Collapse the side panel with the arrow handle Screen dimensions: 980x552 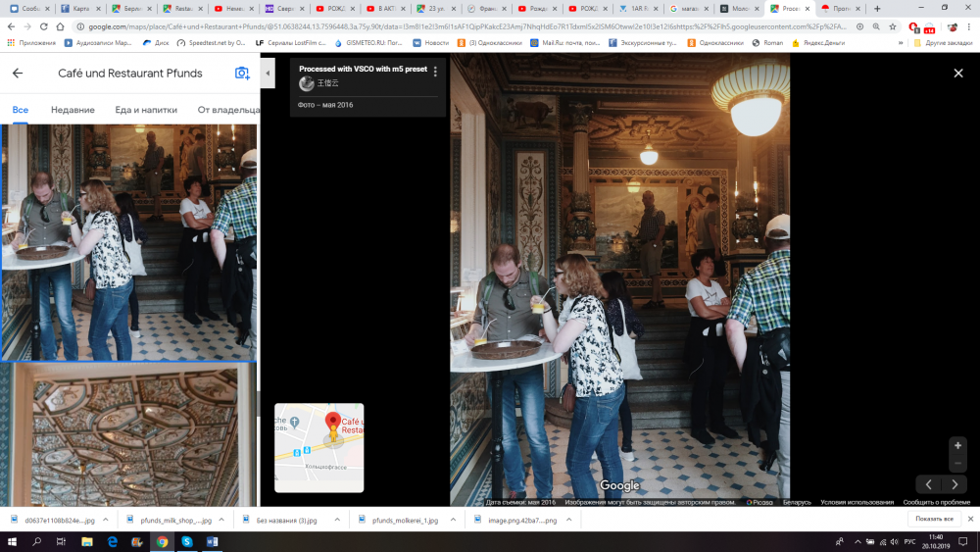269,74
